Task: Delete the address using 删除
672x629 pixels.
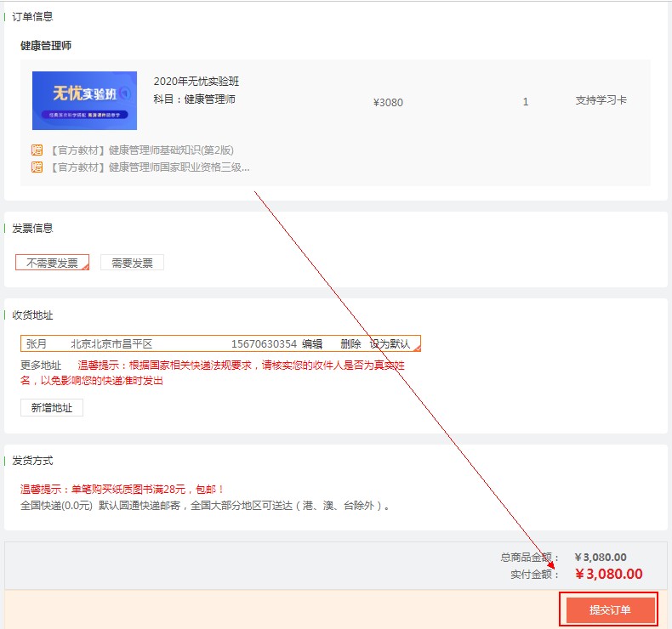Action: click(350, 344)
